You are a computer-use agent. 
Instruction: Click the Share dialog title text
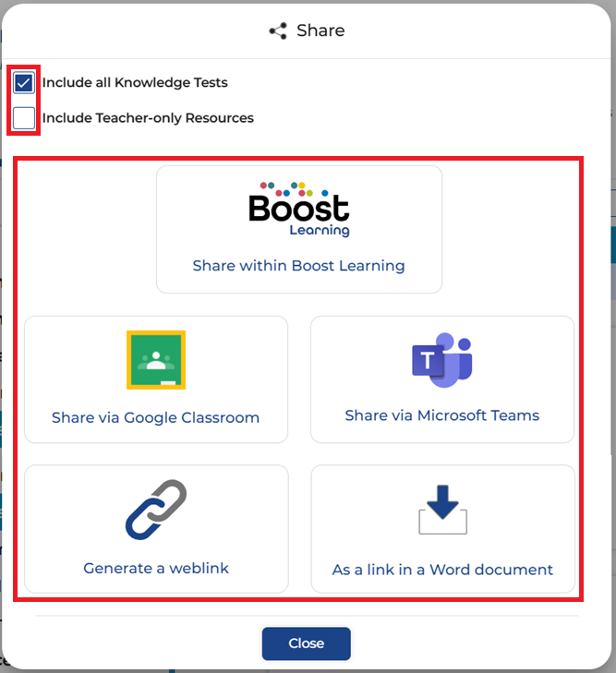[x=320, y=31]
